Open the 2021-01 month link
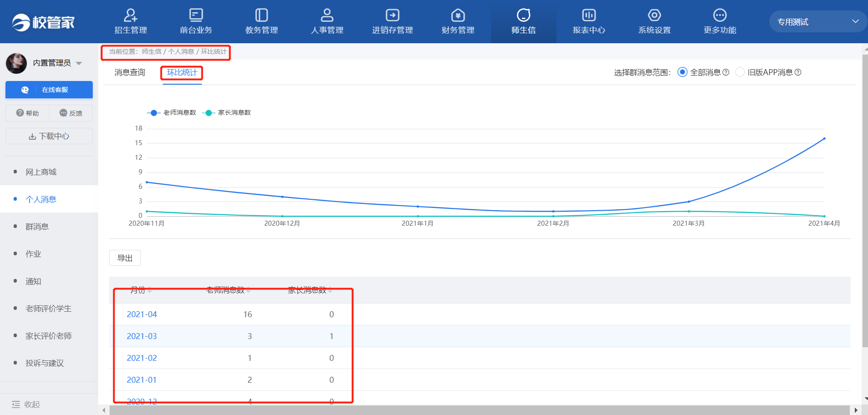 click(142, 380)
